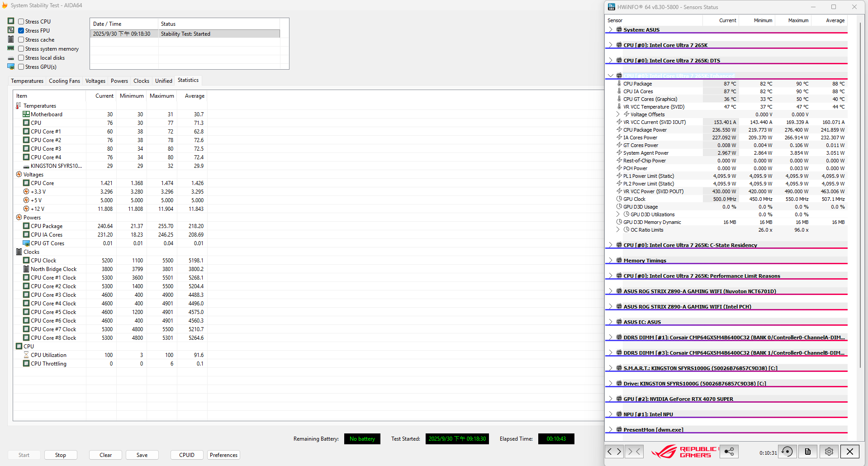This screenshot has width=868, height=466.
Task: Click the Stress GPU(s) monitor icon
Action: pos(11,67)
